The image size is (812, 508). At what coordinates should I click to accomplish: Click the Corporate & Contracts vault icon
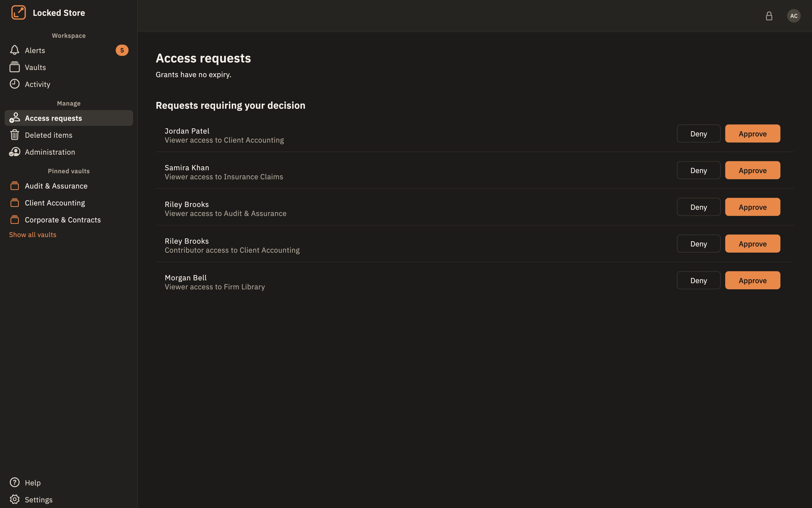14,220
